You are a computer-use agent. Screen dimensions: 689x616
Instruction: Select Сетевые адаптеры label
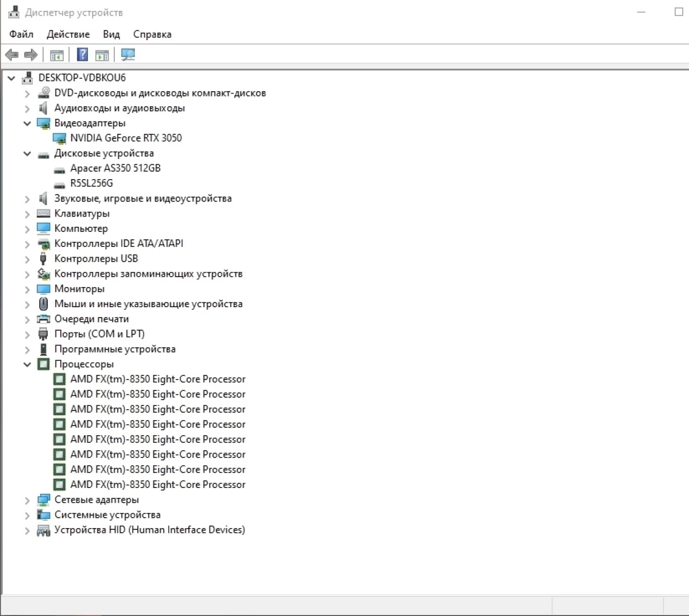(x=96, y=499)
